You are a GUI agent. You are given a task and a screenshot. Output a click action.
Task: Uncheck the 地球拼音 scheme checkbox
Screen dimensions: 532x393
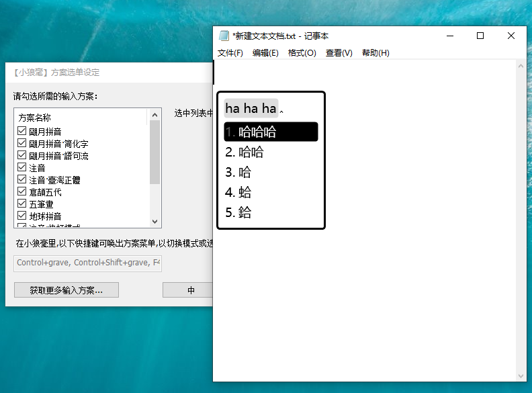[x=21, y=216]
